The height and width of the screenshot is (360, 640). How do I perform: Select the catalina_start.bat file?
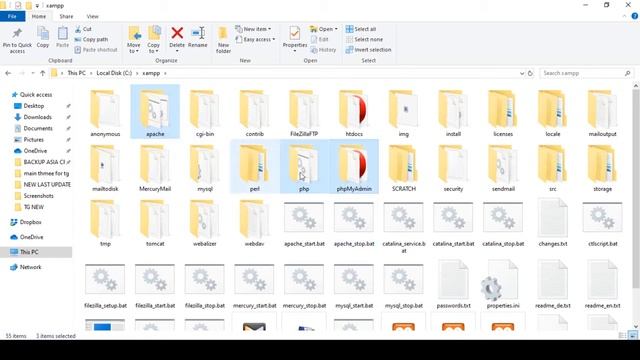click(x=453, y=224)
